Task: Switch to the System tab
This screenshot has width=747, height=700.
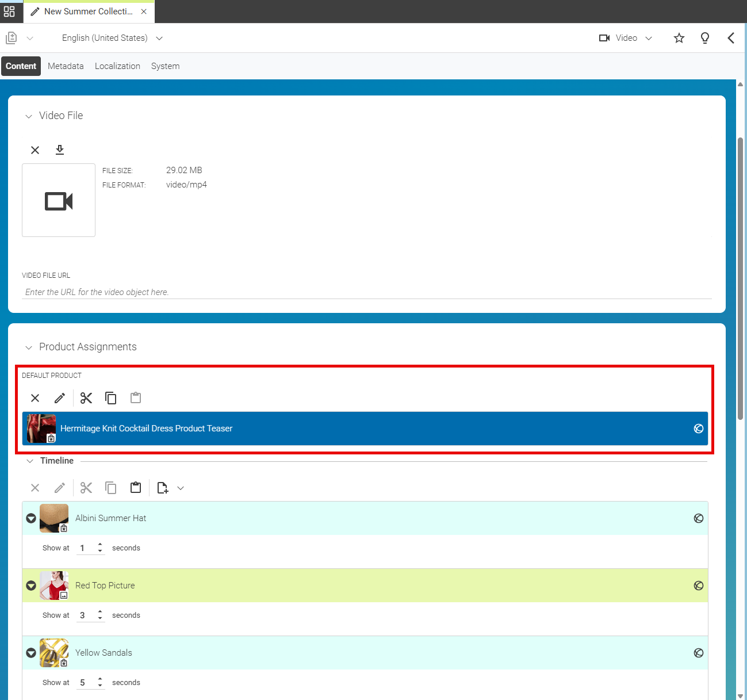Action: coord(166,66)
